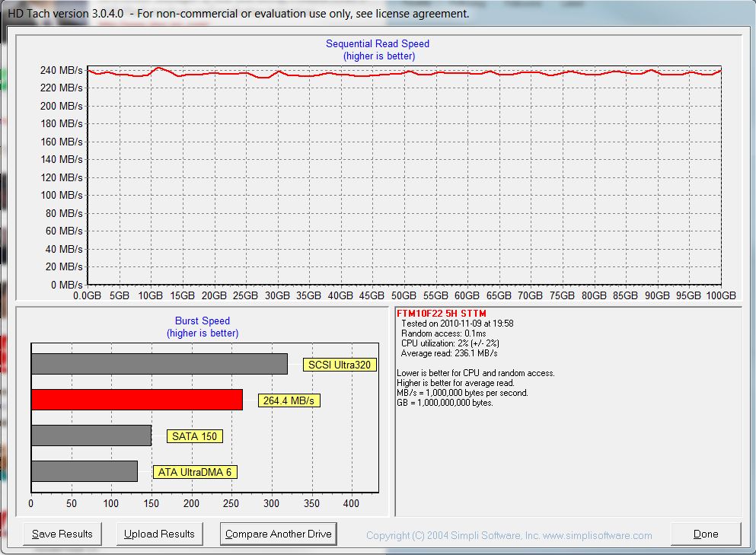
Task: Click the SCSI Ultra320 yellow label
Action: (x=339, y=365)
